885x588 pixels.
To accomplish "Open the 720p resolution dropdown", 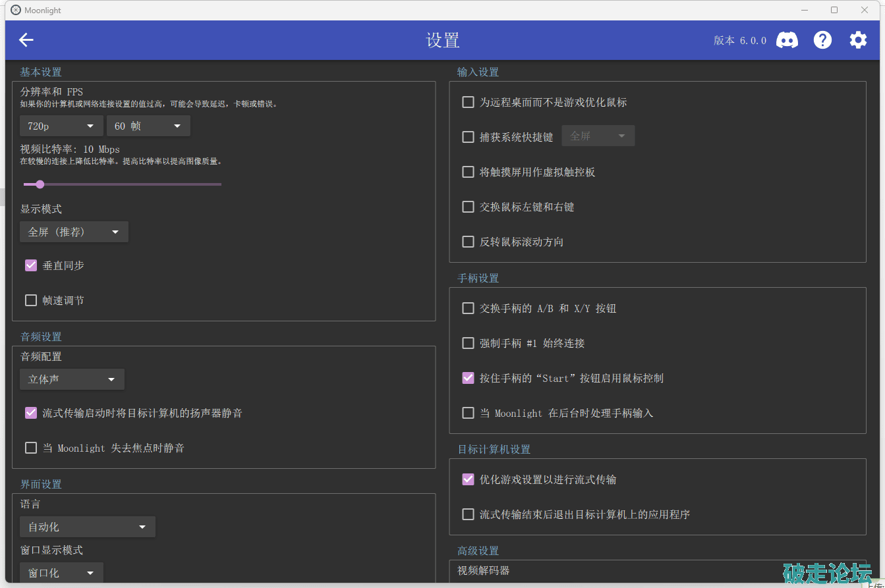I will (x=61, y=126).
